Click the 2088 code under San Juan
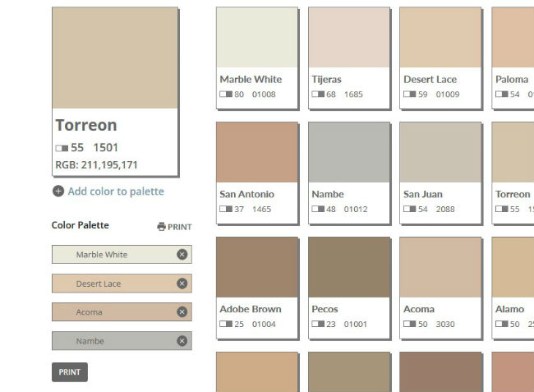The width and height of the screenshot is (534, 392). [x=445, y=209]
